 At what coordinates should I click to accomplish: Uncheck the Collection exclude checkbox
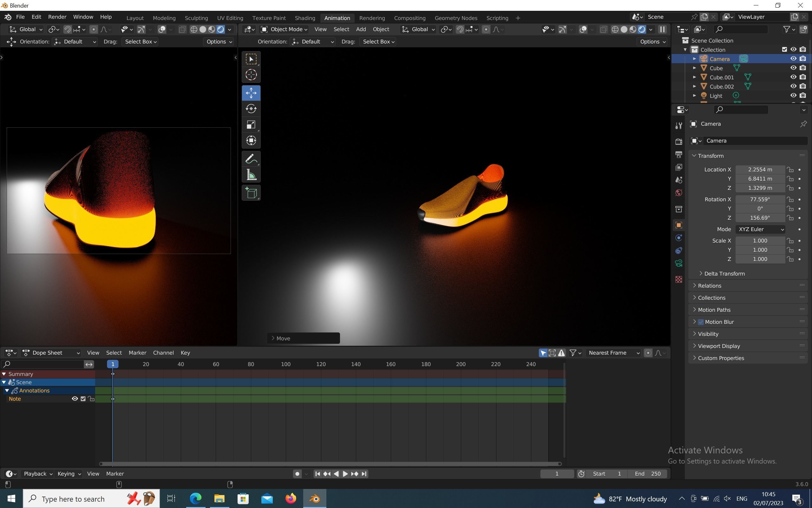pos(784,50)
